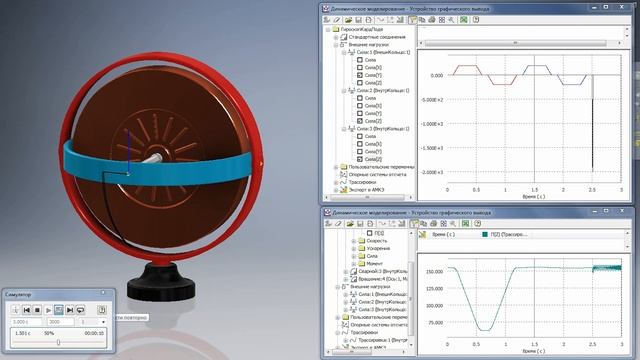This screenshot has width=640, height=360.
Task: Save results using upper Output Grapher toolbar disk icon
Action: click(x=358, y=20)
